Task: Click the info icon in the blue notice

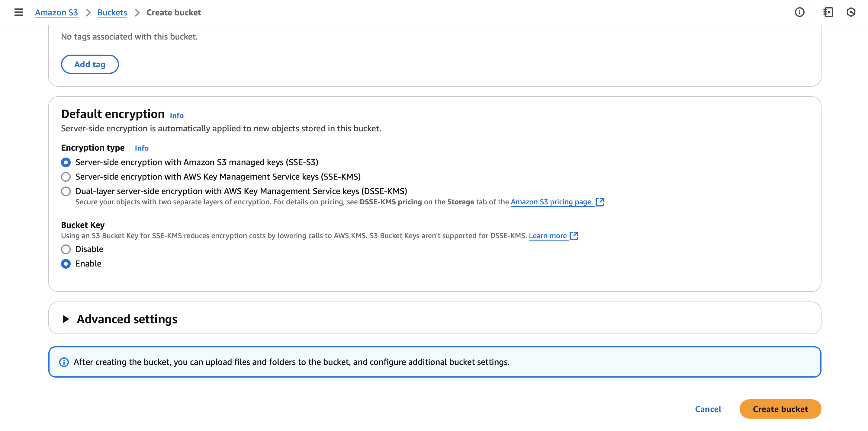Action: click(64, 362)
